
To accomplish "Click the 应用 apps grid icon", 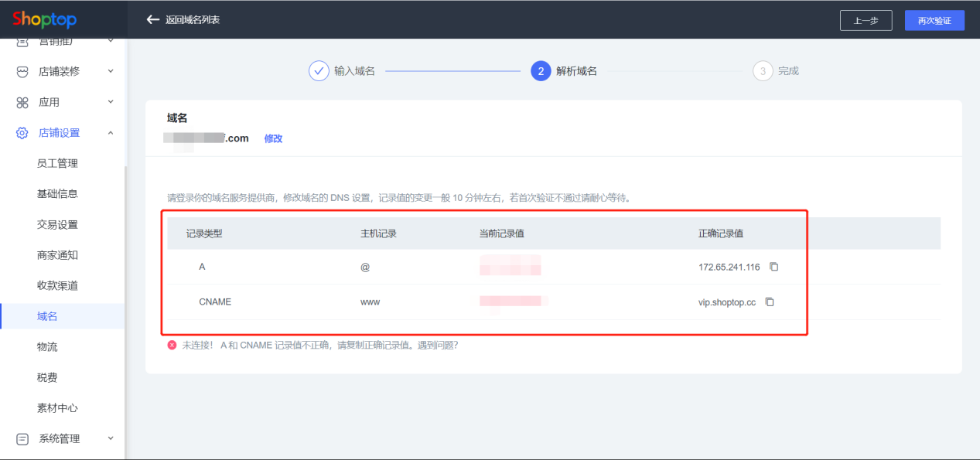I will pos(22,102).
